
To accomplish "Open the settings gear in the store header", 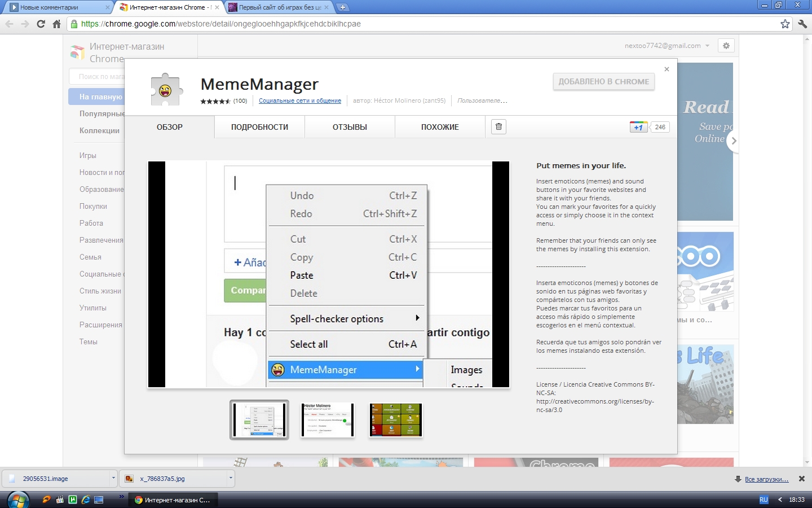I will 726,46.
